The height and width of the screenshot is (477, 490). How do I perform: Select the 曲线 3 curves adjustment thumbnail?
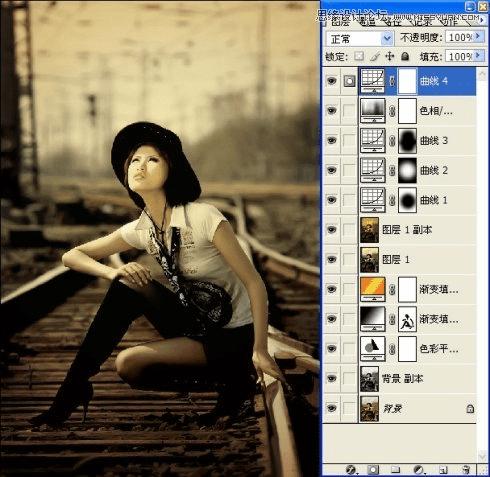[372, 140]
